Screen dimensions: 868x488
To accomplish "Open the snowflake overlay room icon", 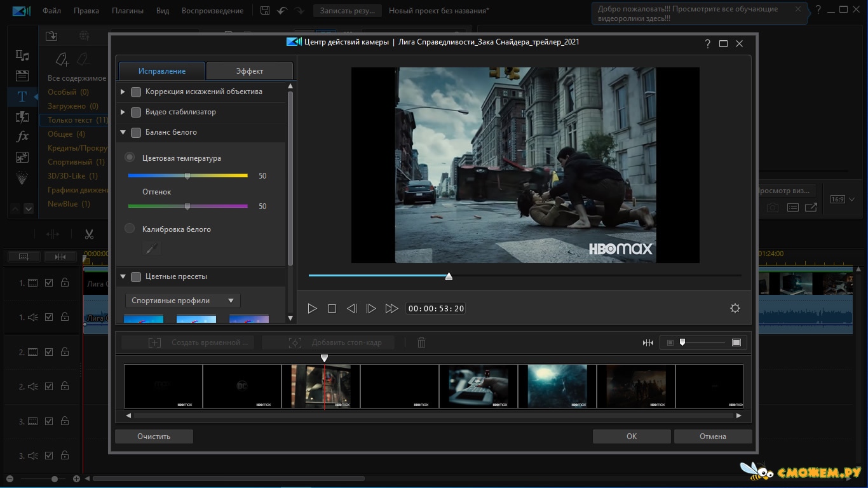I will coord(22,157).
